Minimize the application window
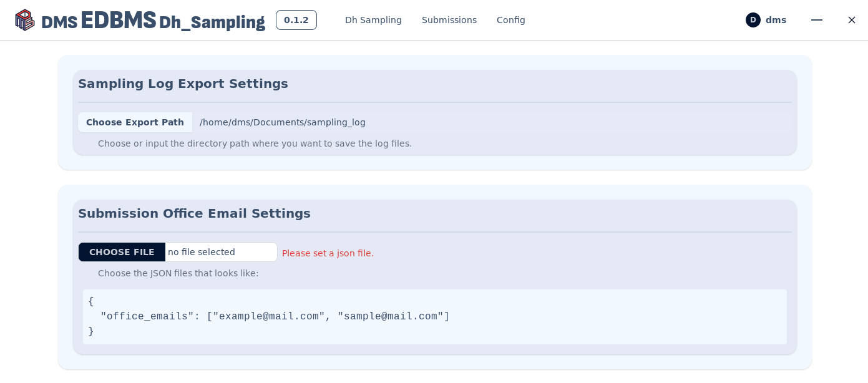Viewport: 868px width, 383px height. [x=816, y=20]
